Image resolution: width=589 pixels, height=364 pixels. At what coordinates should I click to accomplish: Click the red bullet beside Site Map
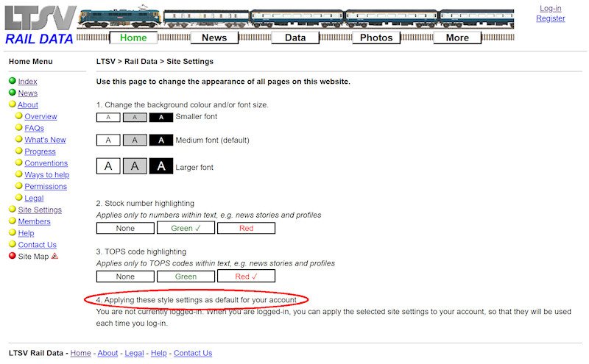(x=13, y=257)
